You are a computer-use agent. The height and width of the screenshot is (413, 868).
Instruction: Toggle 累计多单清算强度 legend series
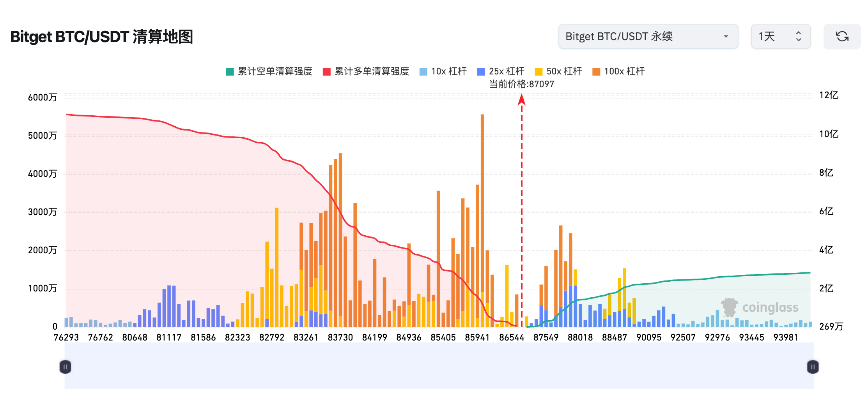click(x=366, y=71)
